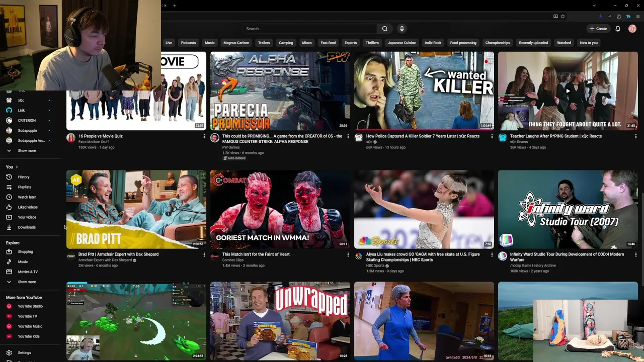644x362 pixels.
Task: Open options menu for Alysa Liu skating video
Action: point(492,254)
